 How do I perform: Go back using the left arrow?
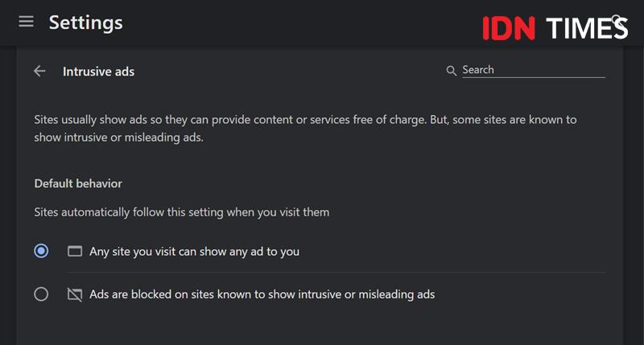coord(39,71)
